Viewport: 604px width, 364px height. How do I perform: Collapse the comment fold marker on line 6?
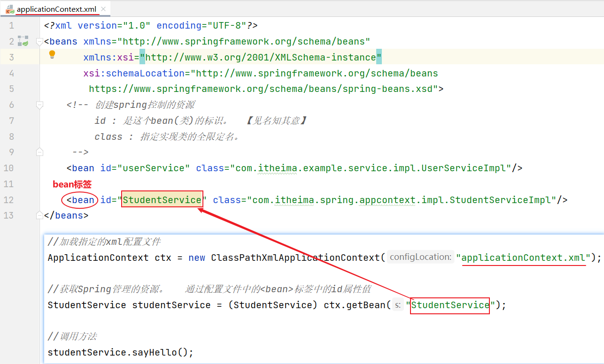click(39, 105)
